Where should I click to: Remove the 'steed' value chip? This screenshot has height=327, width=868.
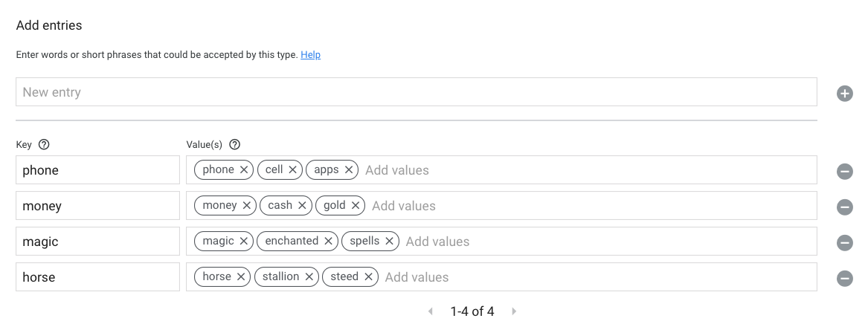click(x=368, y=277)
